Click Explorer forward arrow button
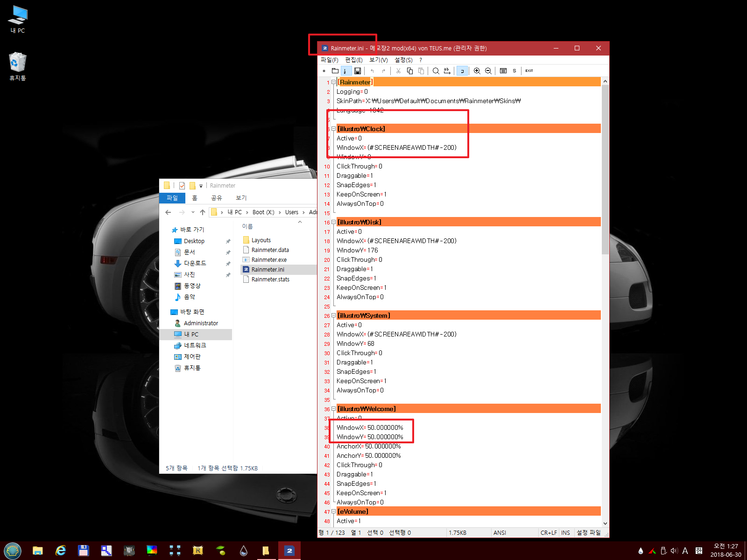Viewport: 747px width, 560px height. point(182,212)
